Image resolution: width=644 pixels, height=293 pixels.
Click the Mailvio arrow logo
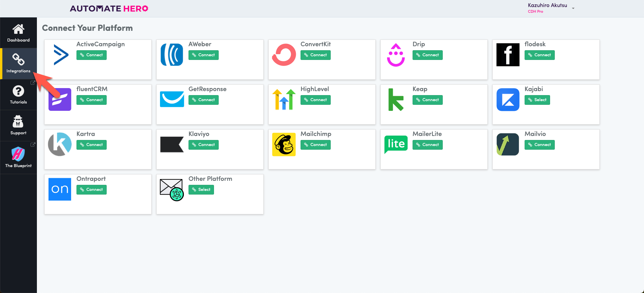pyautogui.click(x=508, y=144)
